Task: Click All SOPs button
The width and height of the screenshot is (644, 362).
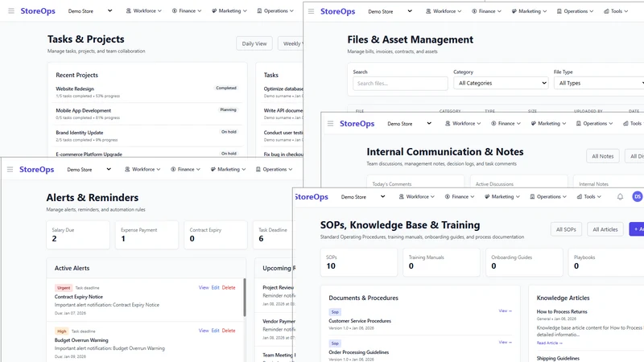Action: pyautogui.click(x=566, y=229)
